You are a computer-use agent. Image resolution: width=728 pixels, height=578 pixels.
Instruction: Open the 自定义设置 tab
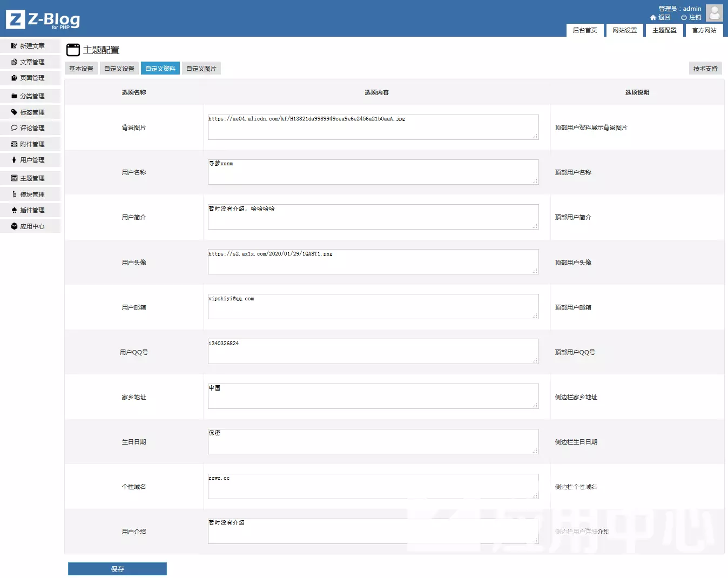pos(119,69)
